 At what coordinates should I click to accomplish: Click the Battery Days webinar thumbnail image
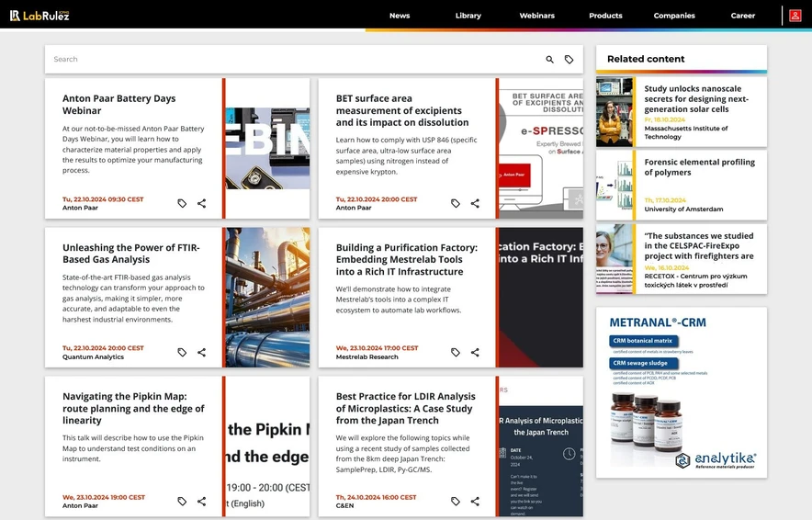267,148
